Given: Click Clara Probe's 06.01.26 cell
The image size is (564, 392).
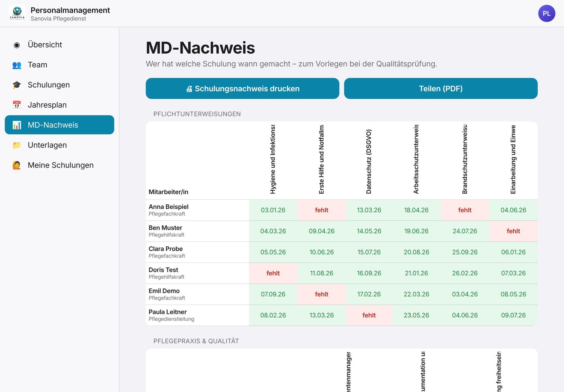Looking at the screenshot, I should pyautogui.click(x=513, y=252).
